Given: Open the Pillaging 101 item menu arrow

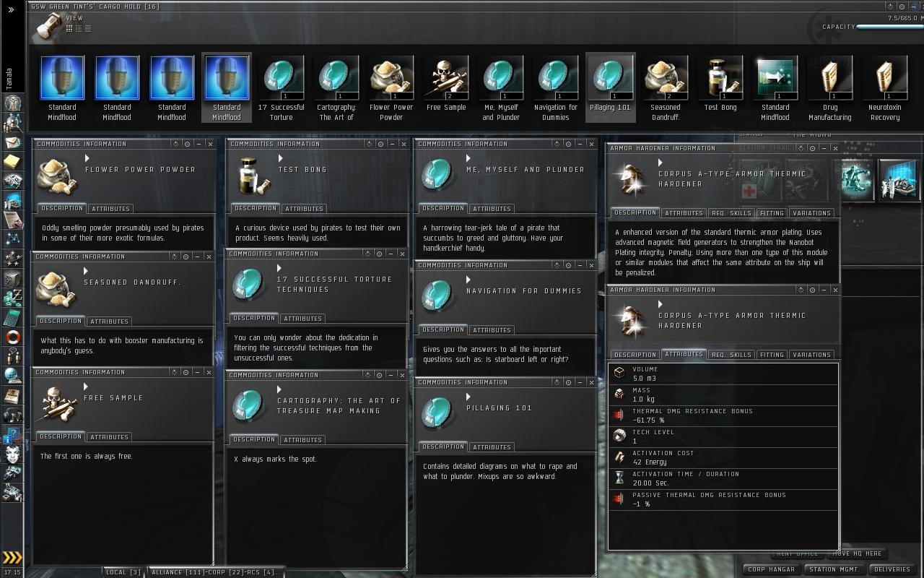Looking at the screenshot, I should [x=468, y=397].
